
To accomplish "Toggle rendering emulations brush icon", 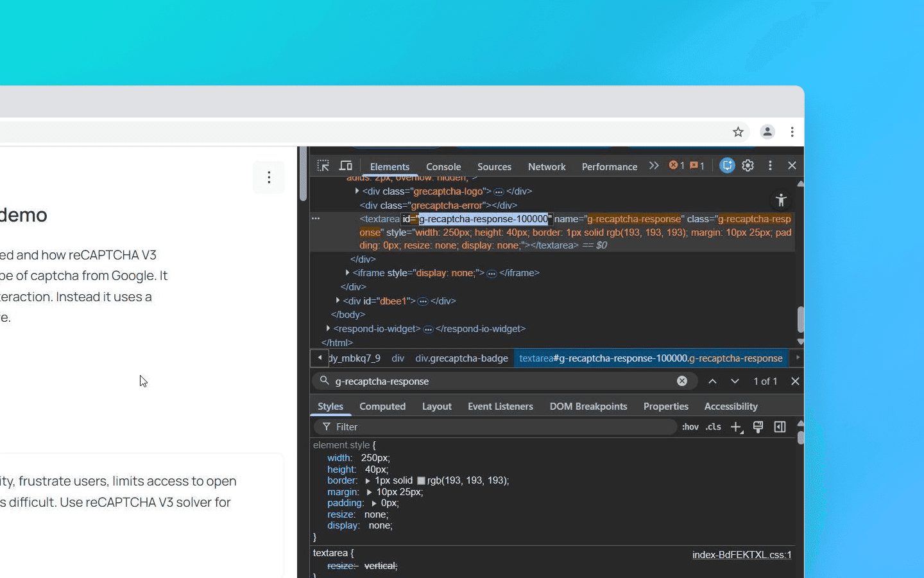I will pyautogui.click(x=758, y=427).
